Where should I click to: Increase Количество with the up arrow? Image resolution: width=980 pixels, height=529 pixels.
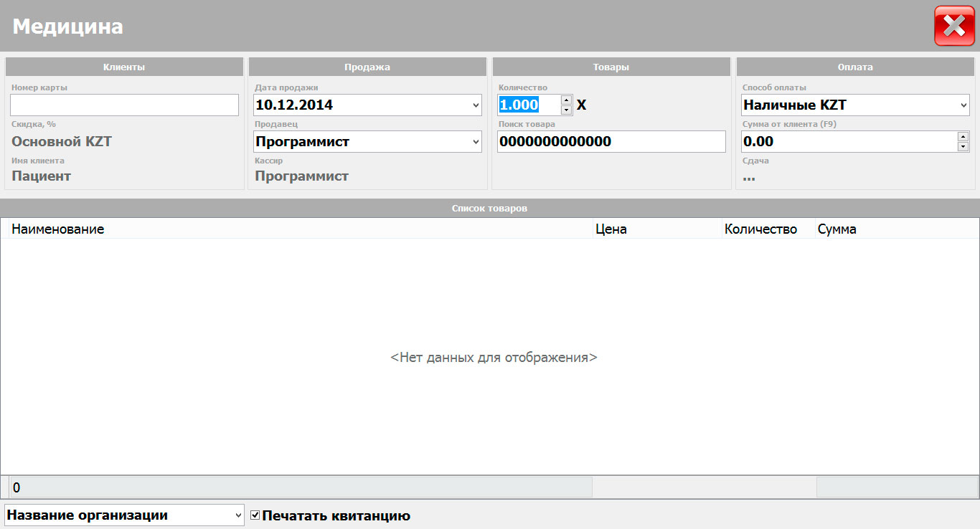click(x=566, y=100)
